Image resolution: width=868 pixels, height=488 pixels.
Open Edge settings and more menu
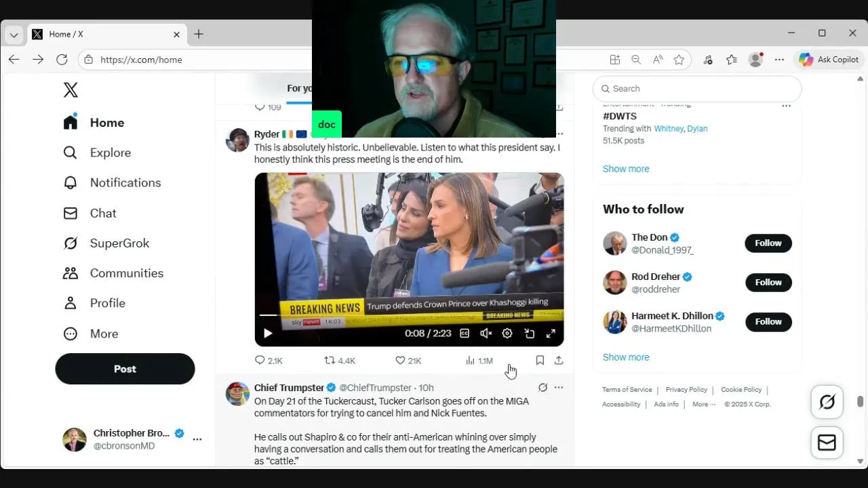(779, 60)
